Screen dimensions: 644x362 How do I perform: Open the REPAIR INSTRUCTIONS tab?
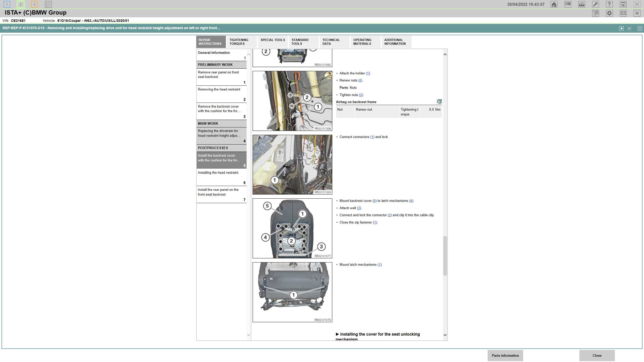210,41
